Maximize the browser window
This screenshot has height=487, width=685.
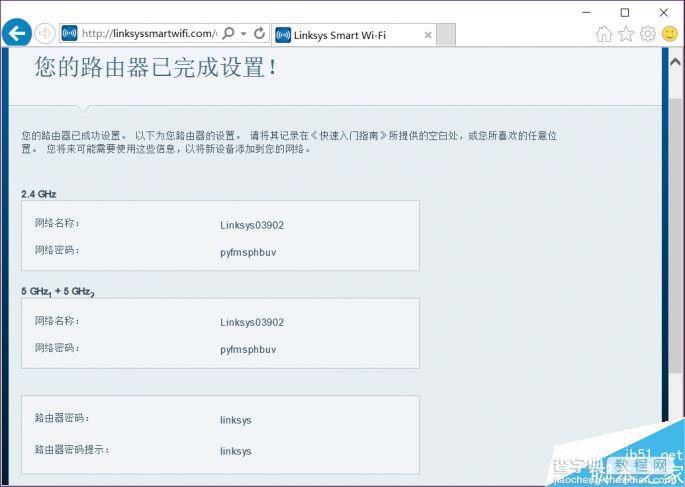pos(625,13)
